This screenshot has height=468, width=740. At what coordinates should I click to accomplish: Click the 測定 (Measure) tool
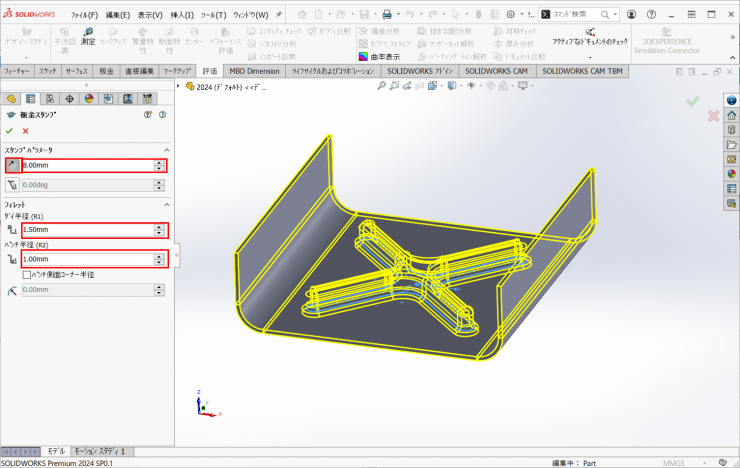click(88, 35)
